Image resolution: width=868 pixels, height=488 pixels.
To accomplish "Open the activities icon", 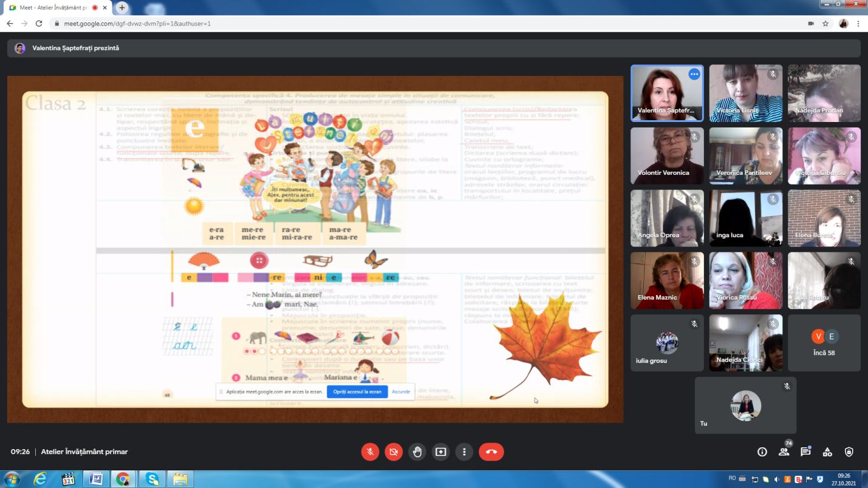I will click(827, 452).
